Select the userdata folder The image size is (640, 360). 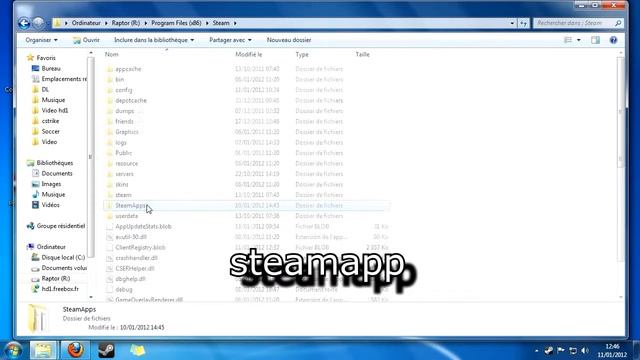127,216
